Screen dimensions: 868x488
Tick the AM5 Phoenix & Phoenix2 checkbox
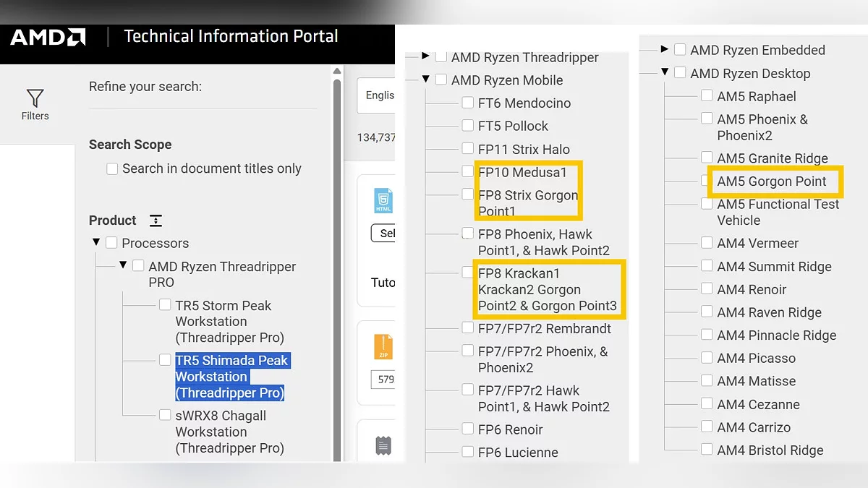[x=707, y=119]
